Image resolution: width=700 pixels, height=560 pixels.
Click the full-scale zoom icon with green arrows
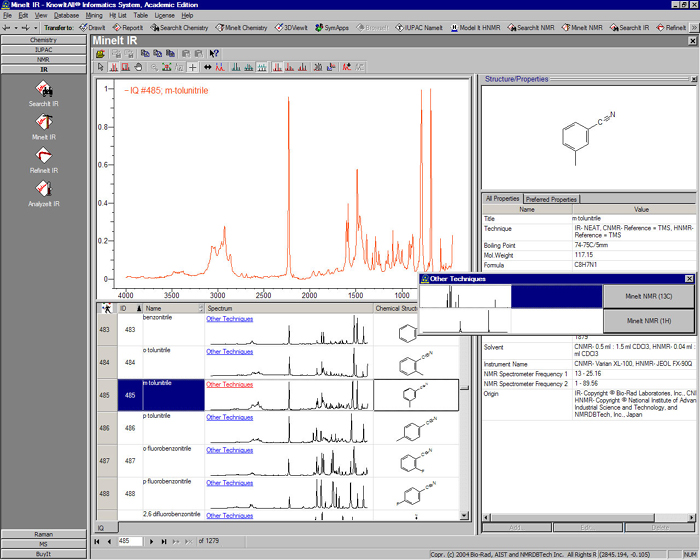pyautogui.click(x=167, y=67)
